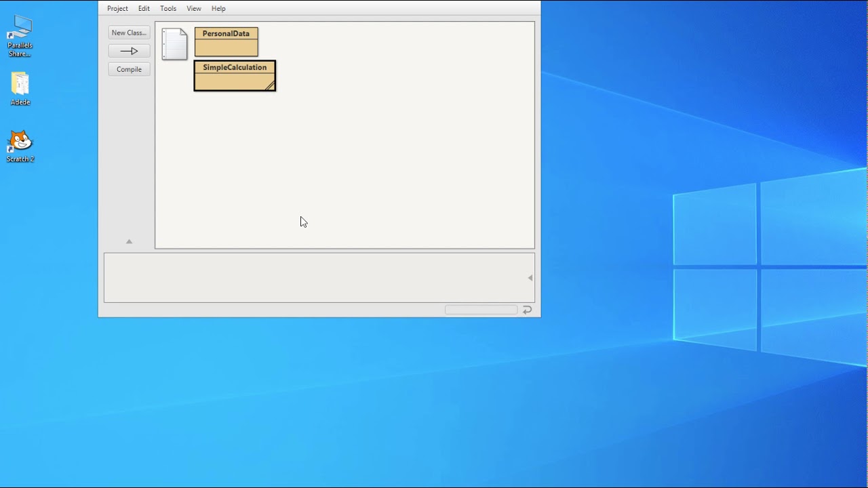Toggle the object bench side arrow
Image resolution: width=868 pixels, height=488 pixels.
[x=530, y=278]
